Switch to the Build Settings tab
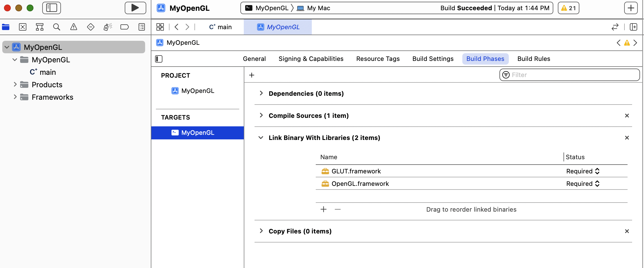The image size is (644, 268). [x=433, y=59]
